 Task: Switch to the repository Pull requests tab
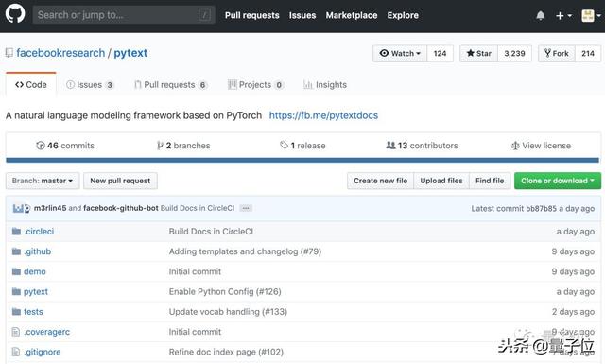(x=170, y=84)
